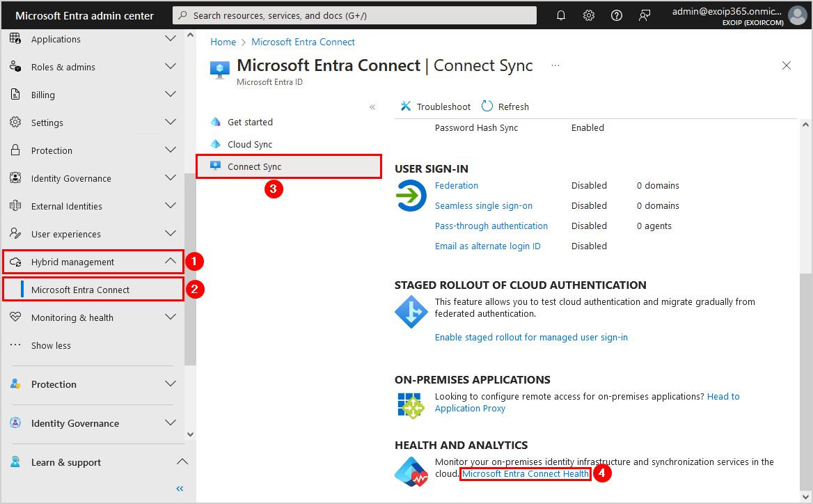
Task: Collapse the blade menu with double chevron
Action: click(x=372, y=107)
